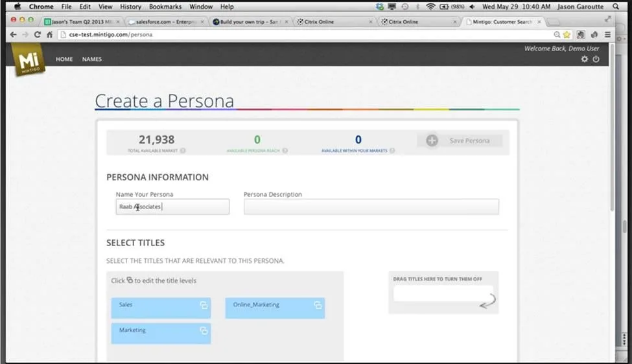Open the settings gear in header
The height and width of the screenshot is (364, 632).
click(x=585, y=59)
